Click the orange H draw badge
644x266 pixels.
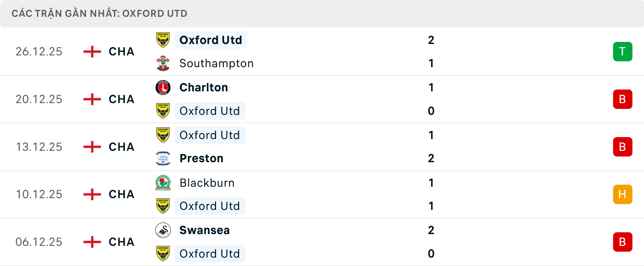click(x=623, y=194)
